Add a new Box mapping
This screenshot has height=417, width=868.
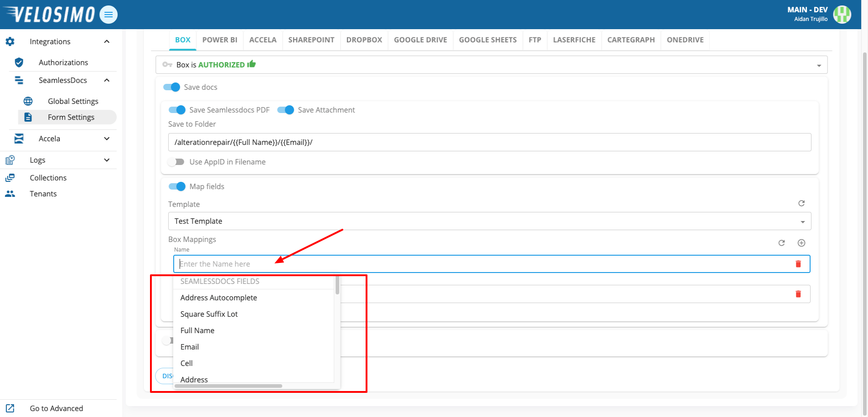pyautogui.click(x=801, y=243)
